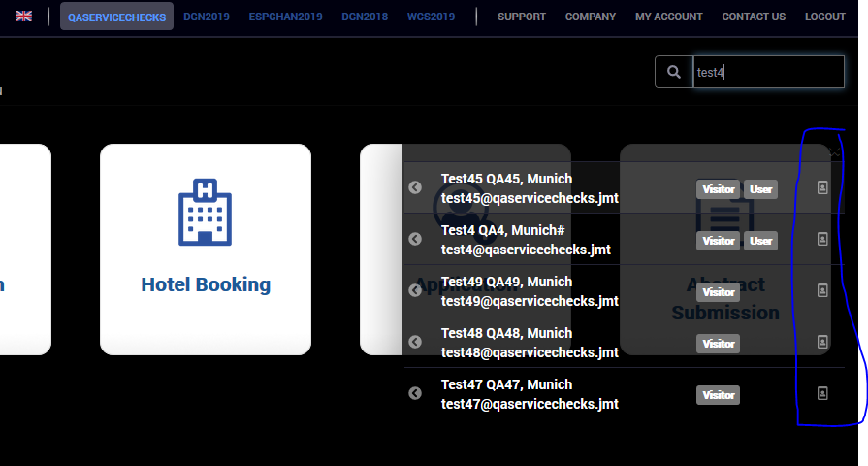Open profile card icon for Test45 QA45
868x466 pixels.
(822, 187)
